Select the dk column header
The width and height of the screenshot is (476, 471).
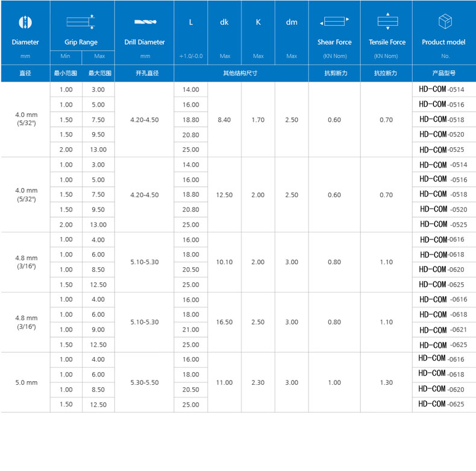[224, 22]
